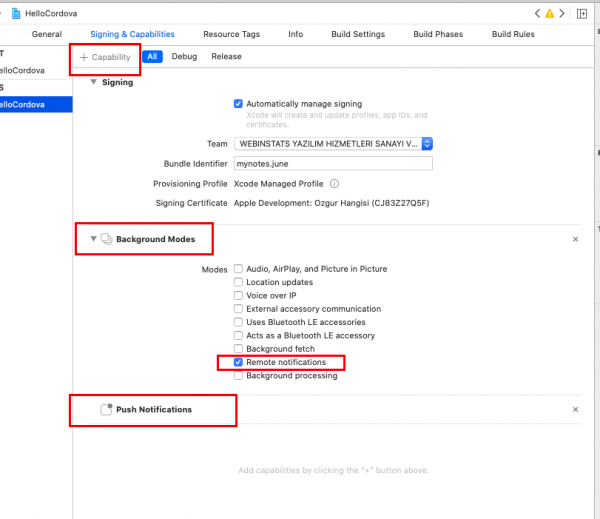The width and height of the screenshot is (600, 519).
Task: Select the highlighted HelloCordova target
Action: click(36, 104)
